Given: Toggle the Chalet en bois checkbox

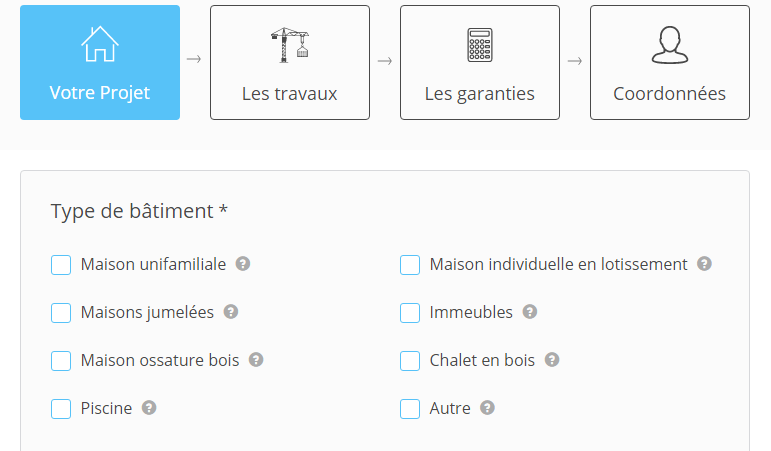Looking at the screenshot, I should click(410, 361).
